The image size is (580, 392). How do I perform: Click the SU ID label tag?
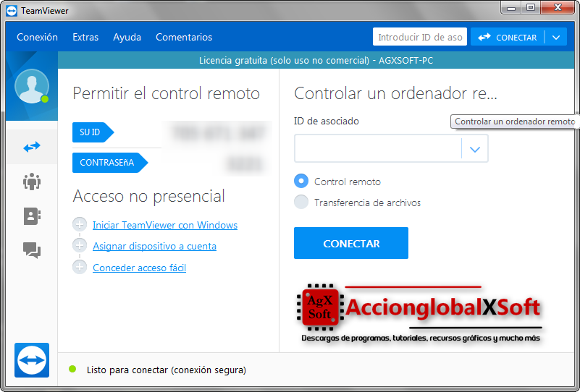[x=93, y=132]
